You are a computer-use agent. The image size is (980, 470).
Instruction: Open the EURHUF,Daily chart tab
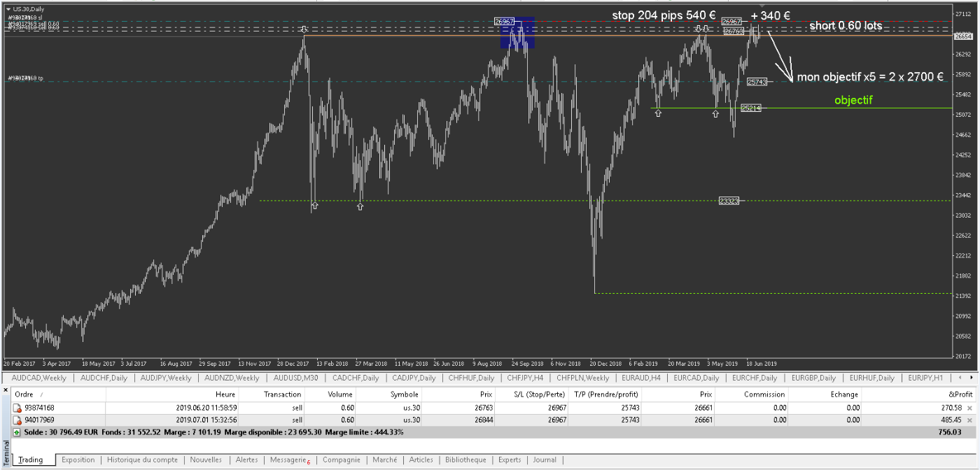tap(872, 378)
